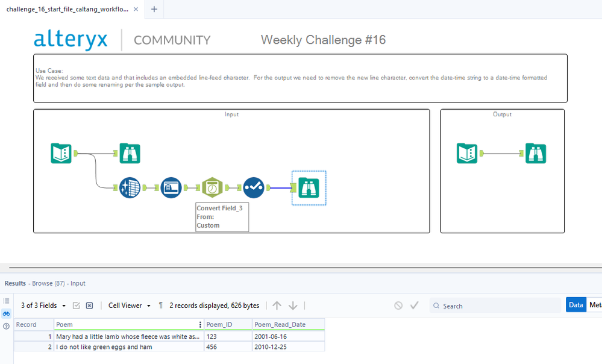Click the highlighted Browse tool in the workflow

point(309,188)
